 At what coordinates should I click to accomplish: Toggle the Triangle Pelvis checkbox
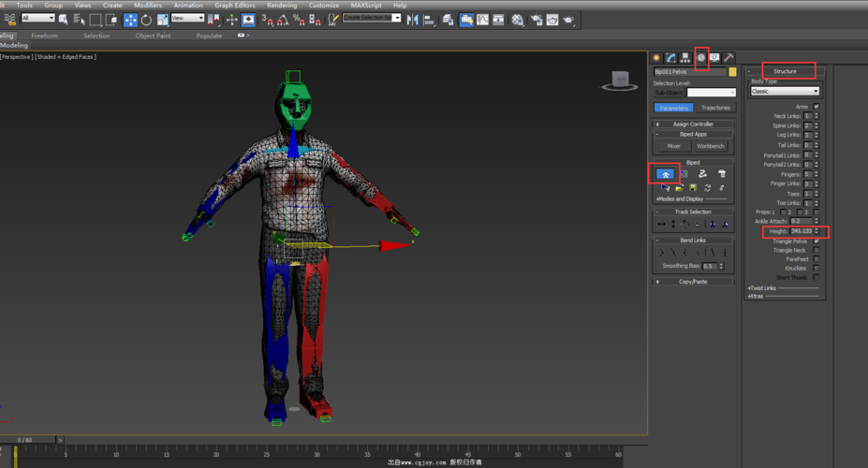click(817, 241)
